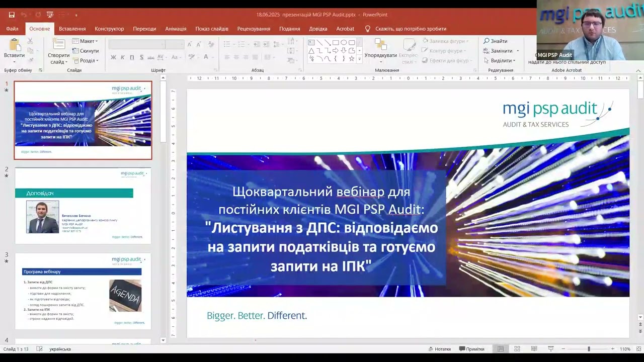Click the language indicator українська
The image size is (644, 362).
(x=60, y=349)
